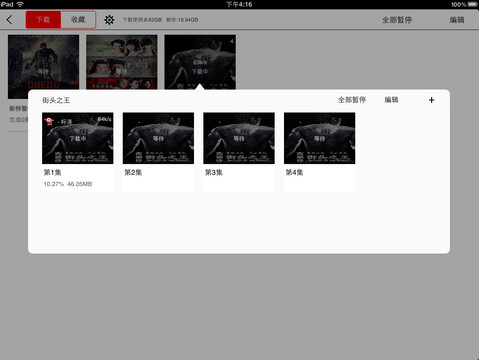The image size is (479, 361).
Task: Click the 第1集 episode label
Action: 53,172
